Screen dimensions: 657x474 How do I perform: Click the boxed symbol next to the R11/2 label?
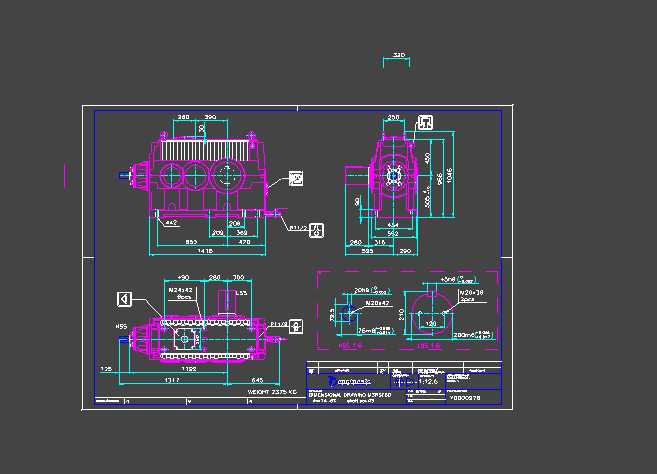[x=316, y=230]
